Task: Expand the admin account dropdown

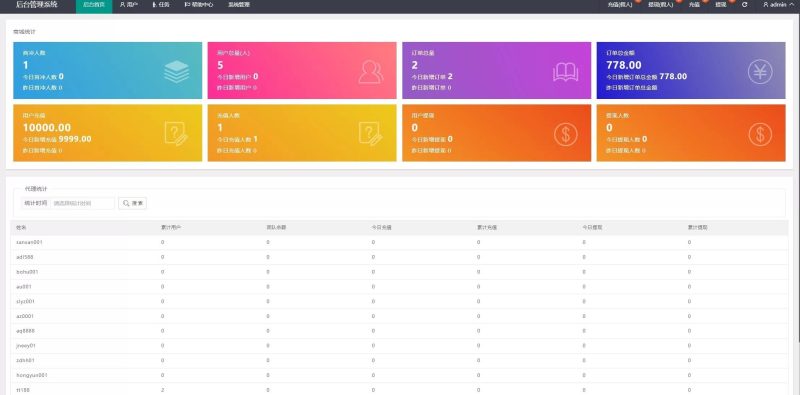Action: [x=779, y=5]
